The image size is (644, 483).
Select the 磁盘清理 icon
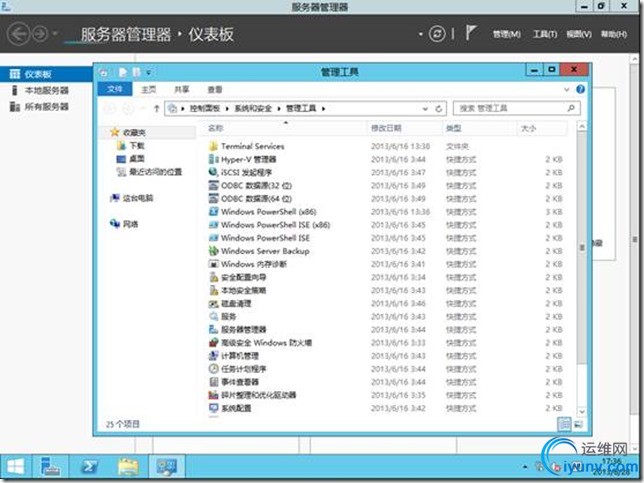213,304
